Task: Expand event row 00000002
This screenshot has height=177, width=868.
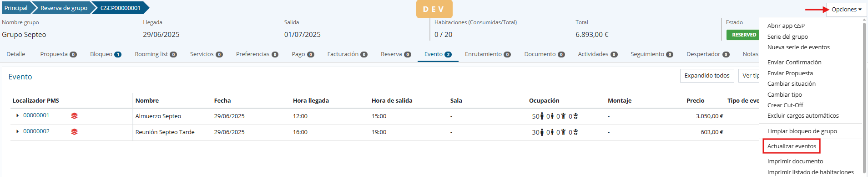Action: coord(17,131)
